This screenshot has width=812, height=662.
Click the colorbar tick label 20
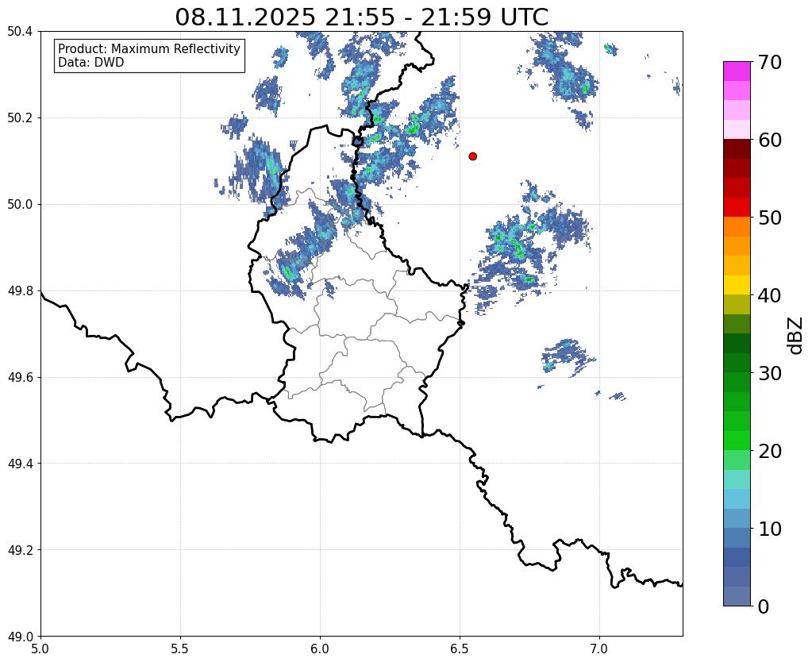point(770,451)
